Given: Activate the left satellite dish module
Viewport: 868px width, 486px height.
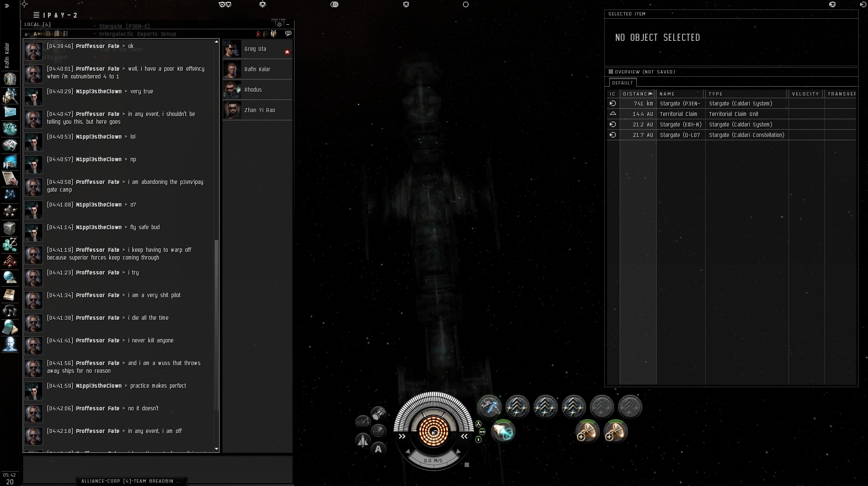Looking at the screenshot, I should pos(587,431).
